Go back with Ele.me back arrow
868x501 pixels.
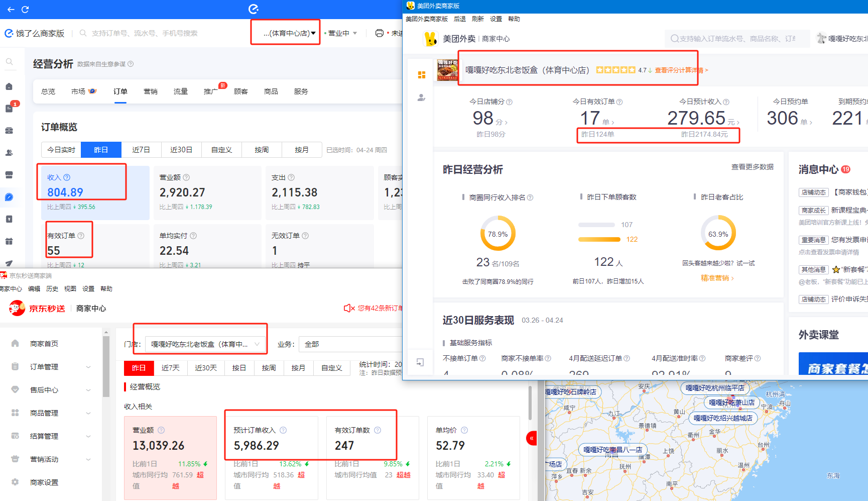[x=11, y=9]
